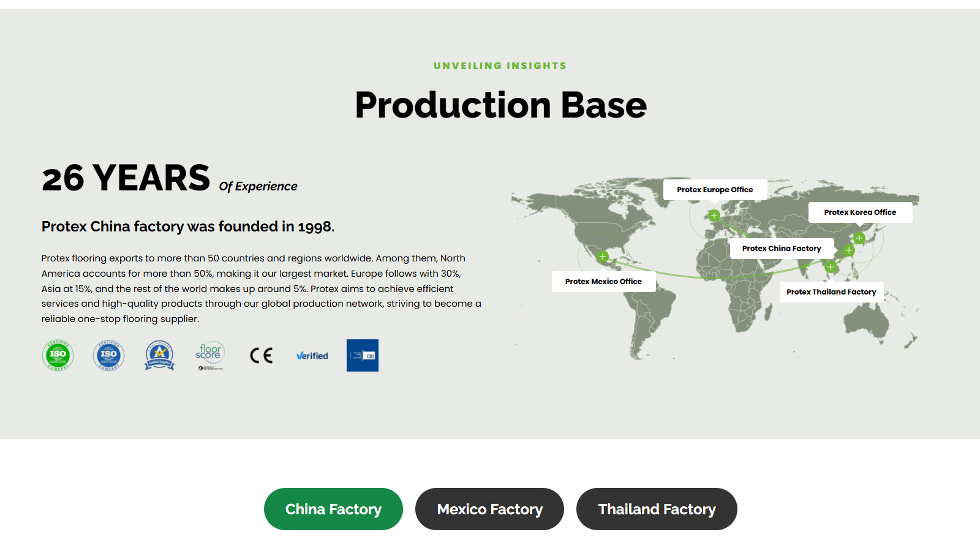This screenshot has height=551, width=980.
Task: Click the blue ISO 9001:2015 certification badge
Action: click(x=108, y=355)
